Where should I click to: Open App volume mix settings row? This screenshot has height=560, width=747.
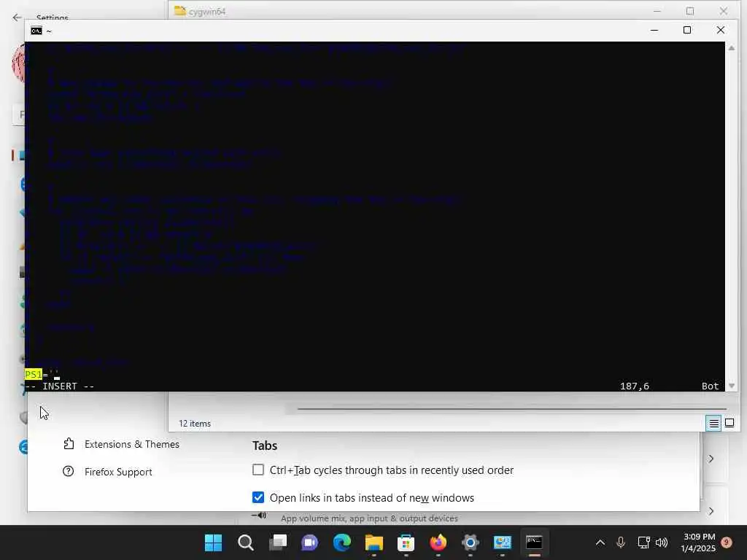click(369, 518)
